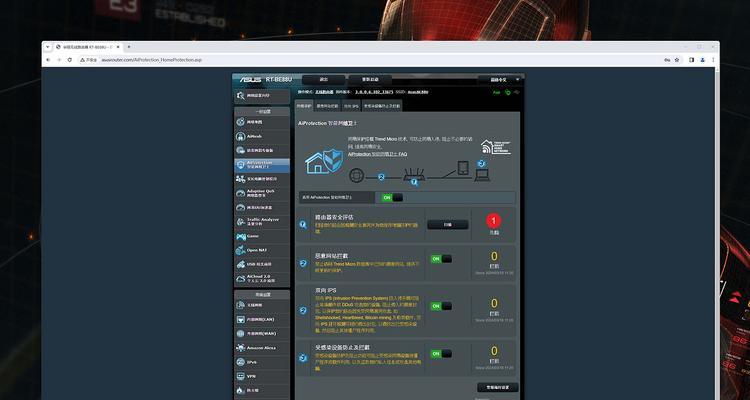
Task: Open the USB Application sidebar item
Action: (x=262, y=264)
